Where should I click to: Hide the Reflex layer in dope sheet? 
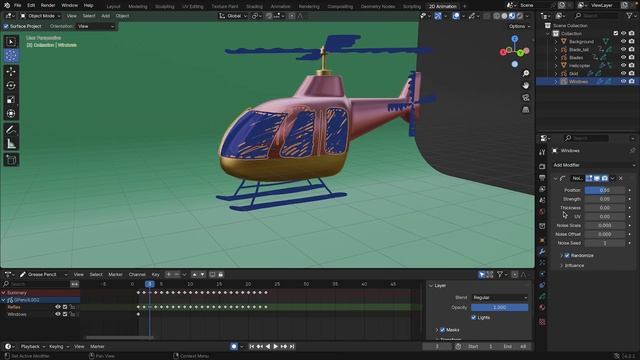pos(58,307)
